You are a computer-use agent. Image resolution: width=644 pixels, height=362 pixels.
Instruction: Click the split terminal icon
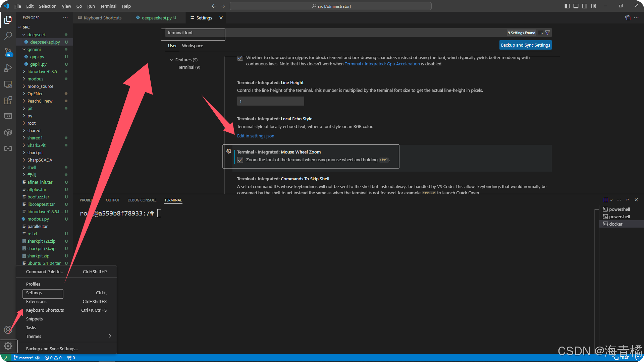[605, 200]
